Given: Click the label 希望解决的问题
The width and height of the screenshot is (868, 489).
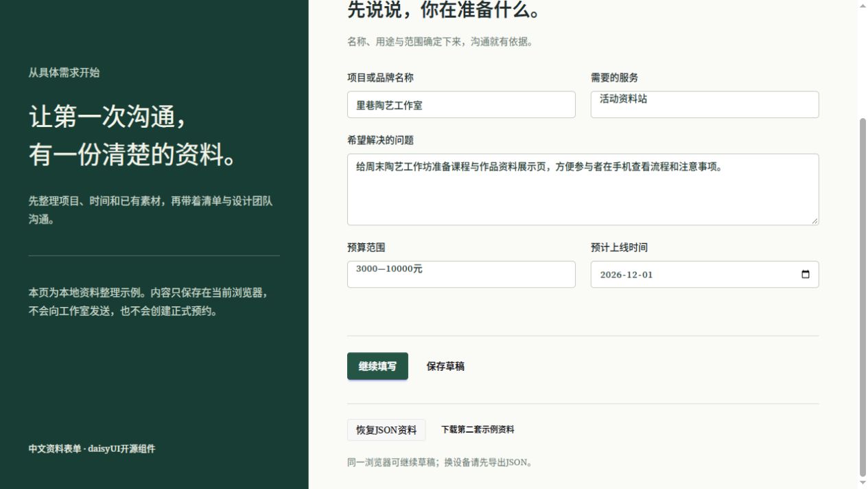Looking at the screenshot, I should pos(380,140).
